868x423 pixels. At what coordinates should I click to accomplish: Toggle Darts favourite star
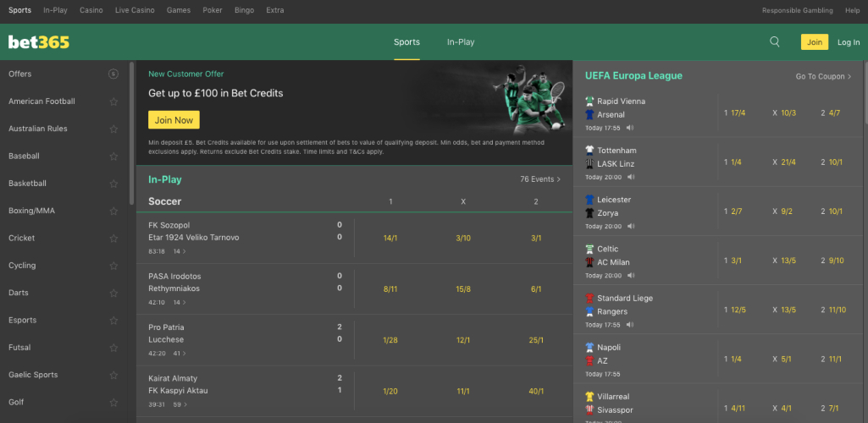[113, 293]
